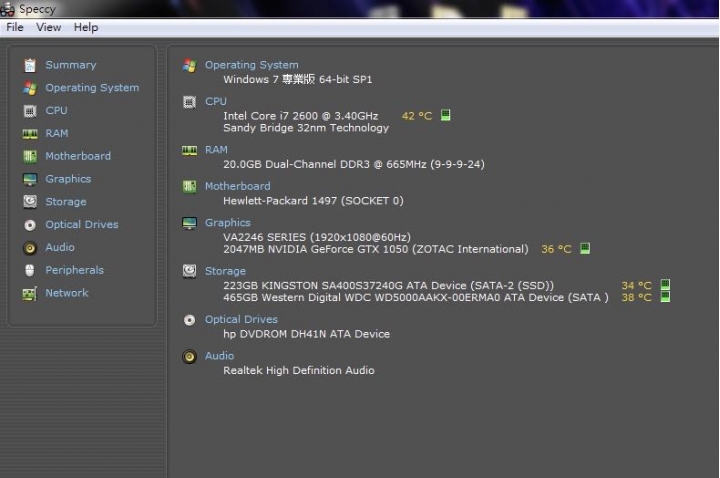This screenshot has width=720, height=478.
Task: Select Summary in the sidebar
Action: click(x=71, y=65)
